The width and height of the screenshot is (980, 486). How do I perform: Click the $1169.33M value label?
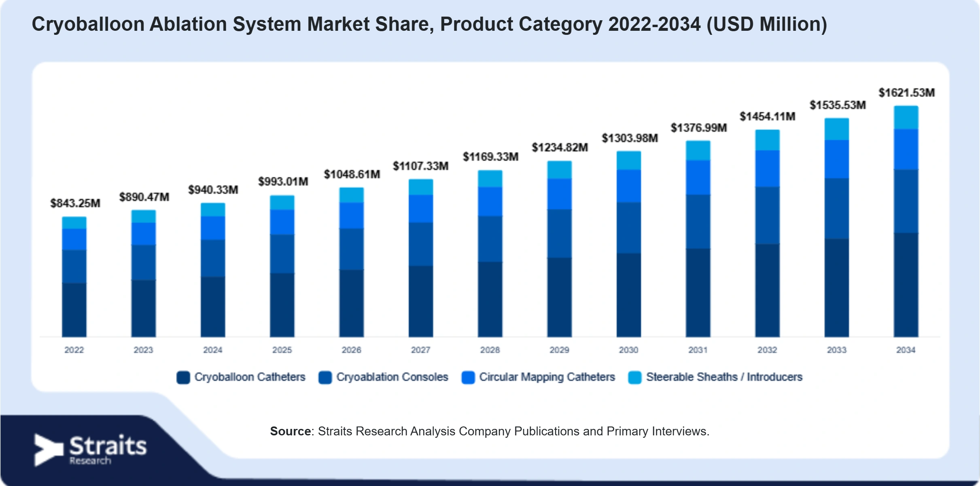[x=491, y=157]
